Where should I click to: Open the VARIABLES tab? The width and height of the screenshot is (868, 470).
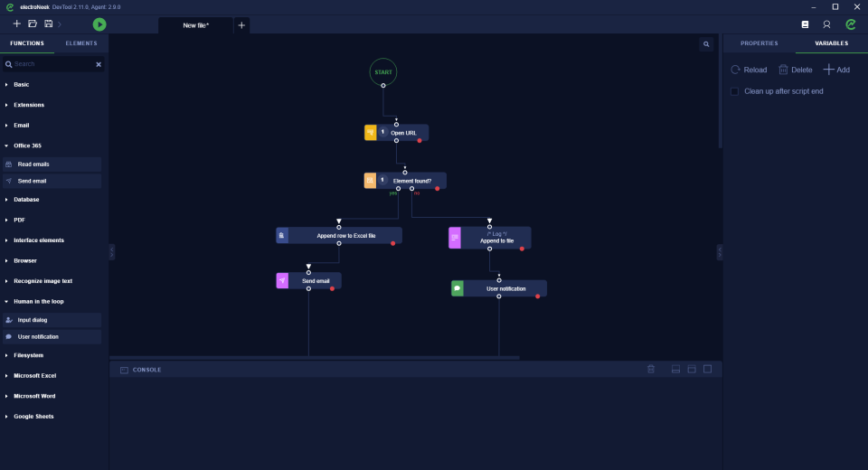(x=832, y=43)
